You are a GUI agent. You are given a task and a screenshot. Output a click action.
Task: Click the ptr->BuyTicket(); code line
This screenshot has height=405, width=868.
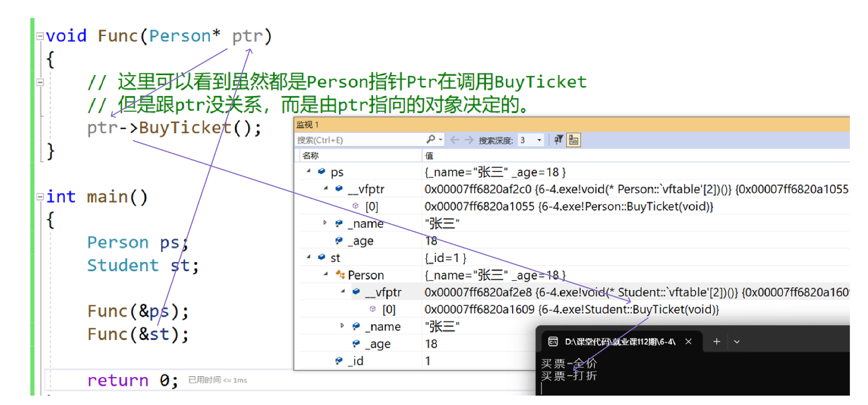click(174, 128)
